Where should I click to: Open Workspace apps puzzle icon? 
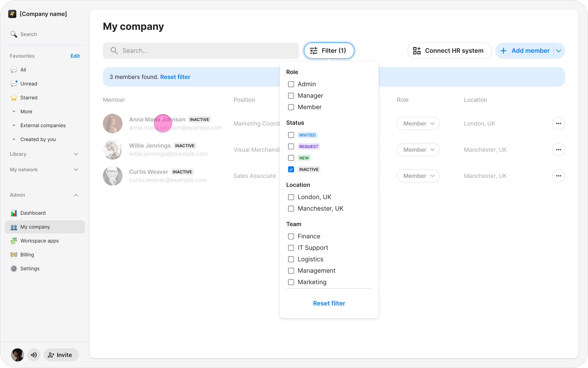14,241
